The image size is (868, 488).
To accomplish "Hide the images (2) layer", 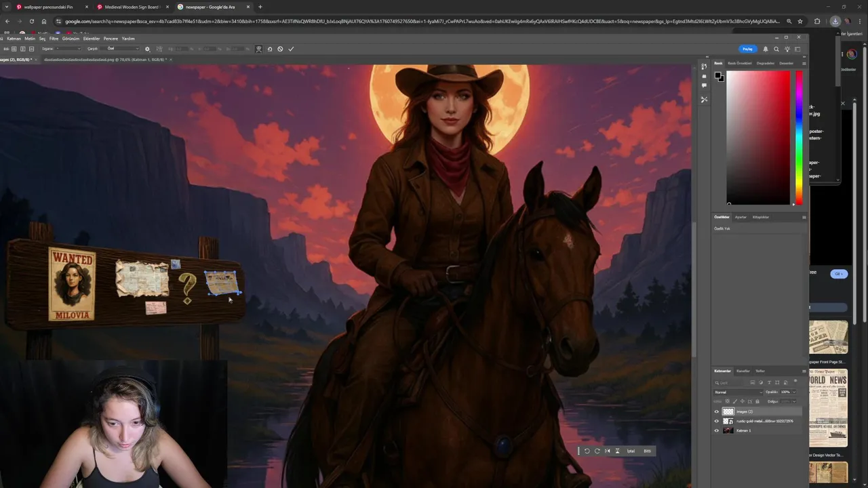I will [x=717, y=411].
